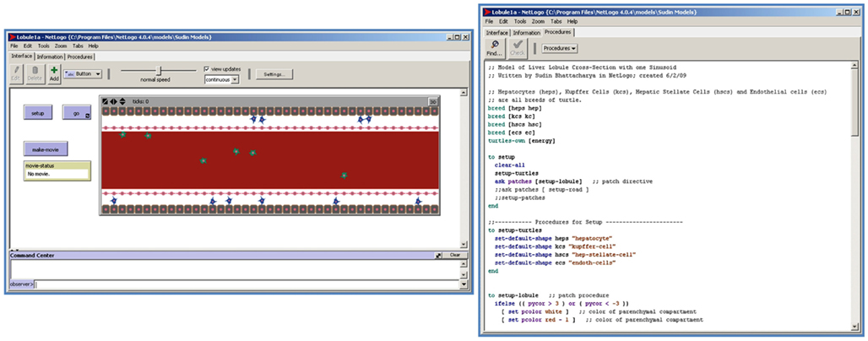Switch to the Interface tab in the right window
The image size is (868, 341).
click(497, 33)
